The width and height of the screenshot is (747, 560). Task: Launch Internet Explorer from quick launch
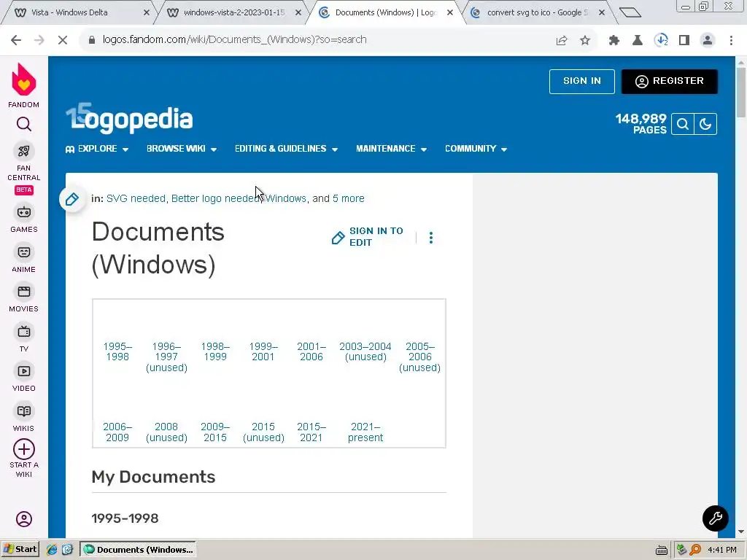(52, 550)
